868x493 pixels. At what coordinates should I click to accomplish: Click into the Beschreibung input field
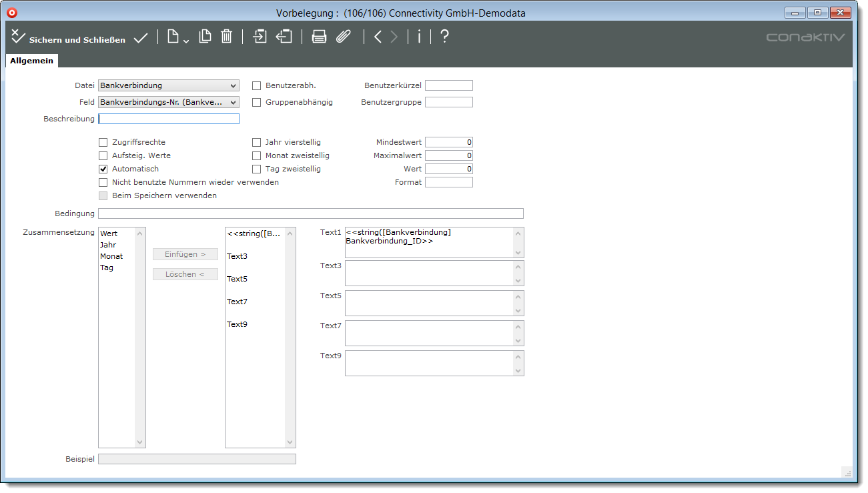(x=168, y=119)
